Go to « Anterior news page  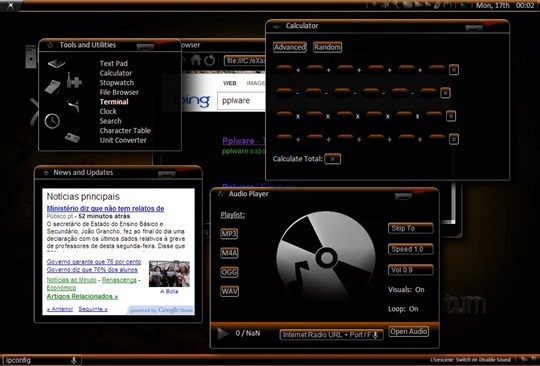[60, 309]
